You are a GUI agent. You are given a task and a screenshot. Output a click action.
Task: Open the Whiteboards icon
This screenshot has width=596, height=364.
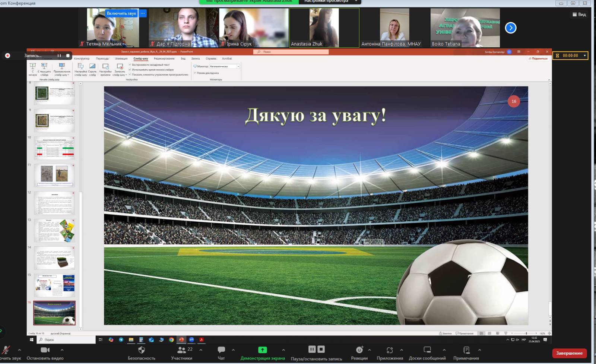427,350
